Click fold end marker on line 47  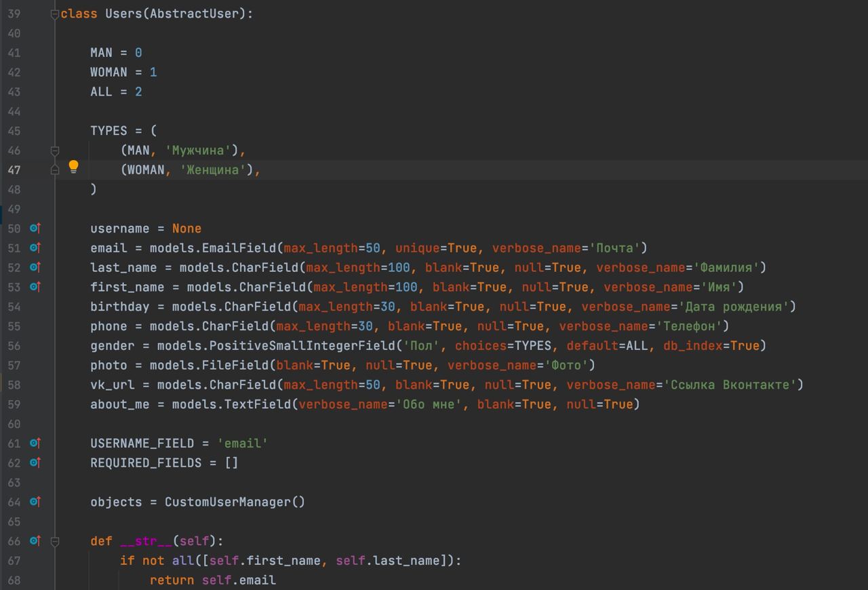[55, 170]
